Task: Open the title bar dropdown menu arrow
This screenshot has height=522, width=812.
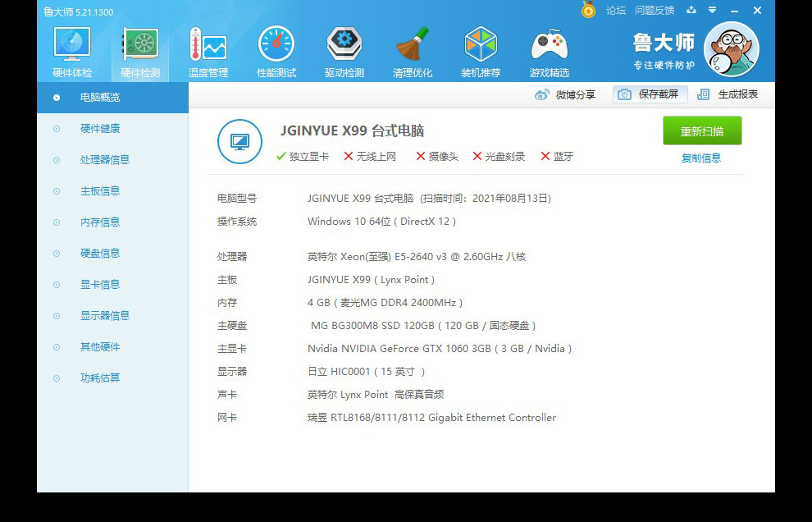Action: (x=713, y=10)
